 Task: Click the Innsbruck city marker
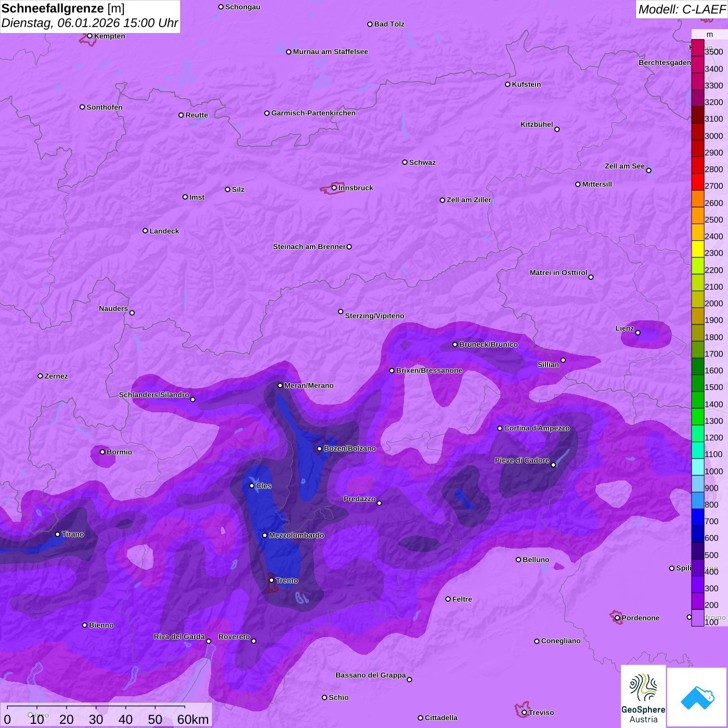pos(334,188)
